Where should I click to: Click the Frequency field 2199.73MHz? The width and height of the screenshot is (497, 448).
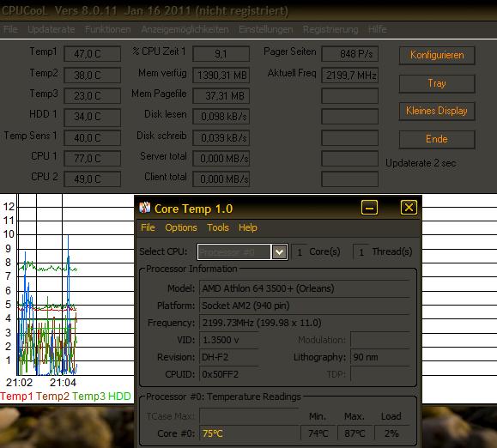tap(305, 323)
